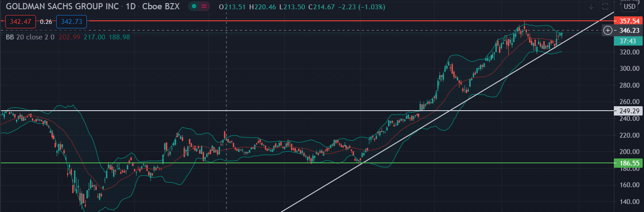644x212 pixels.
Task: Click the red sell price 342.47 button
Action: pos(20,21)
